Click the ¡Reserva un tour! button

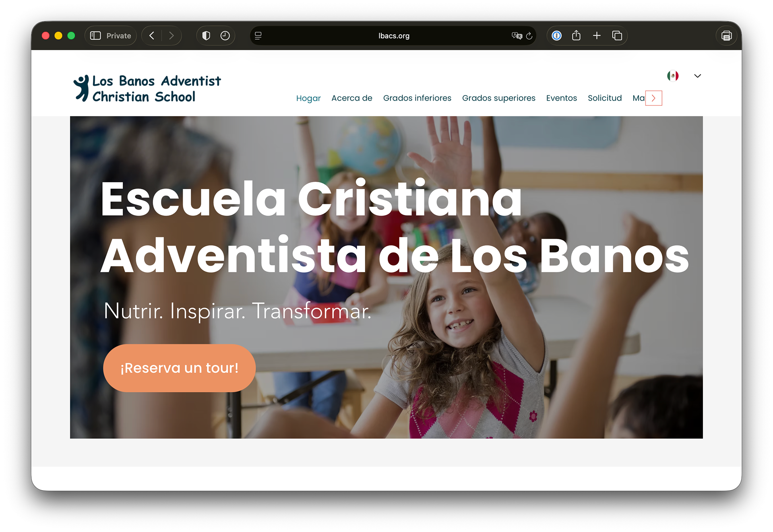180,368
